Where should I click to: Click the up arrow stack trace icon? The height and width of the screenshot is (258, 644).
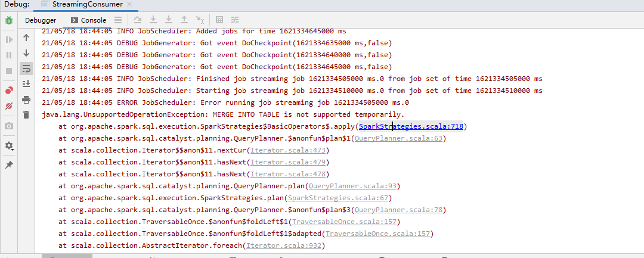(26, 38)
